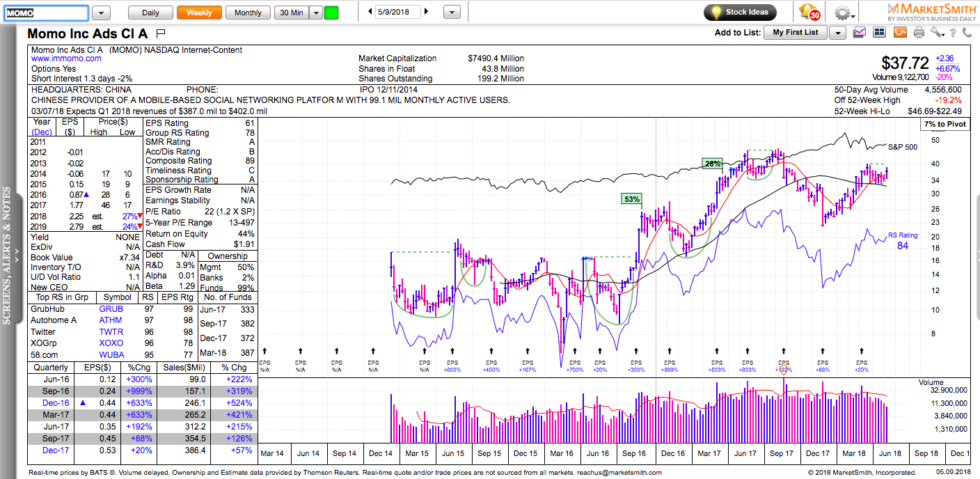Click the blue triangle in Dec-16 quarter row

tap(84, 402)
